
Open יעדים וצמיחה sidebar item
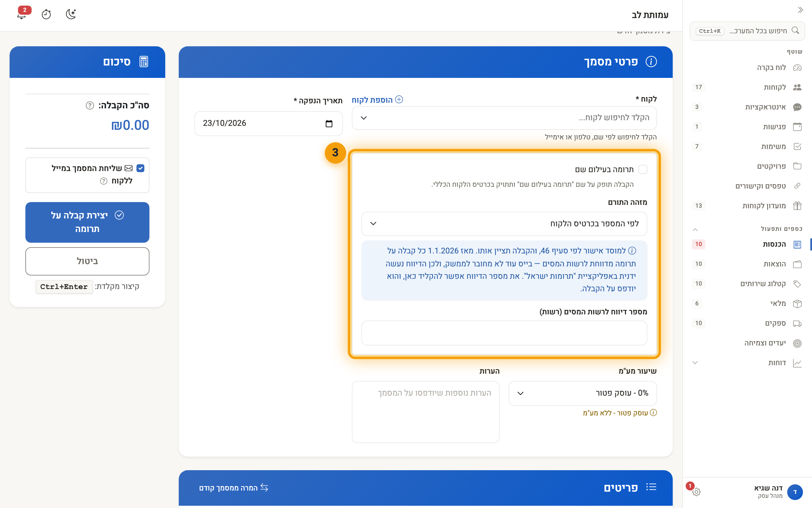point(747,343)
